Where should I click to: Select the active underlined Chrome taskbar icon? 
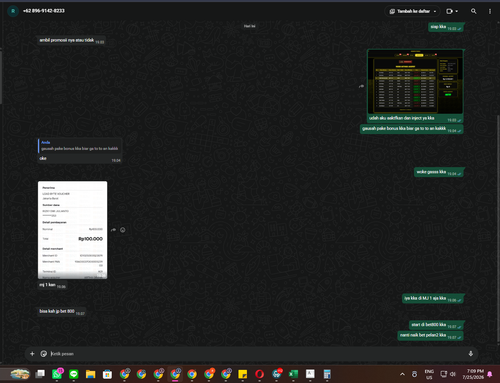(175, 374)
